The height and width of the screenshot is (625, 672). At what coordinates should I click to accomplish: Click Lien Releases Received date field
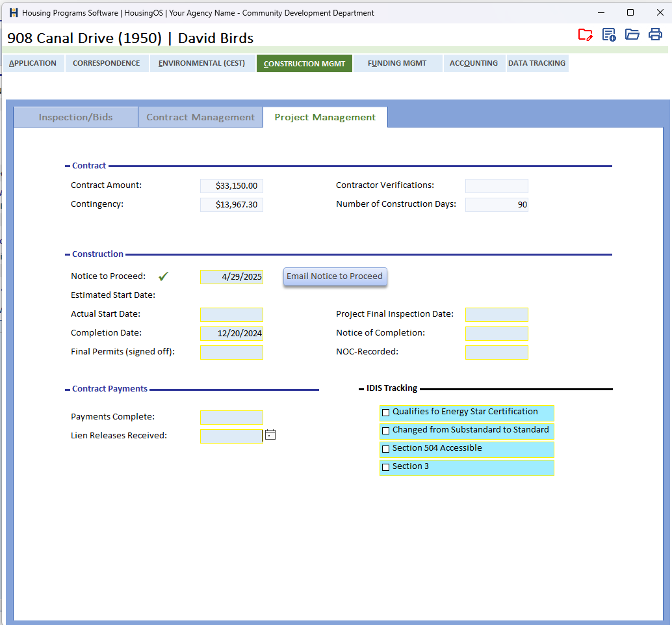(x=231, y=436)
